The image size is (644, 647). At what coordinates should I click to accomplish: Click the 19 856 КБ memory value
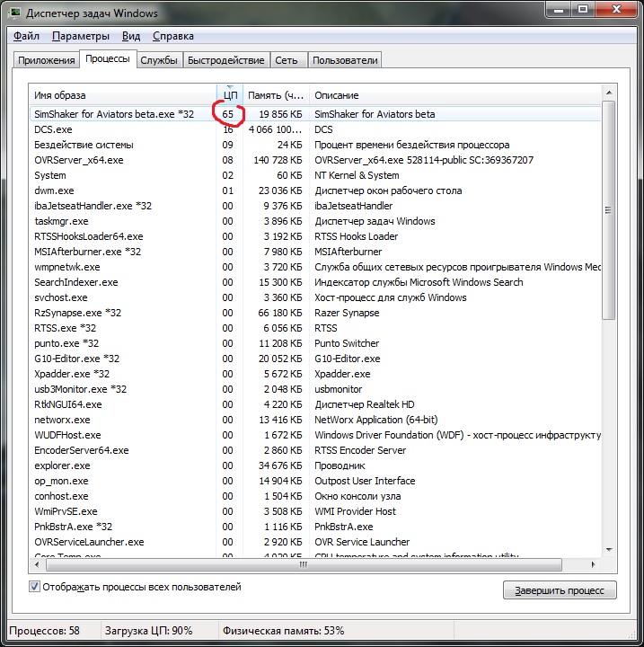pyautogui.click(x=280, y=114)
